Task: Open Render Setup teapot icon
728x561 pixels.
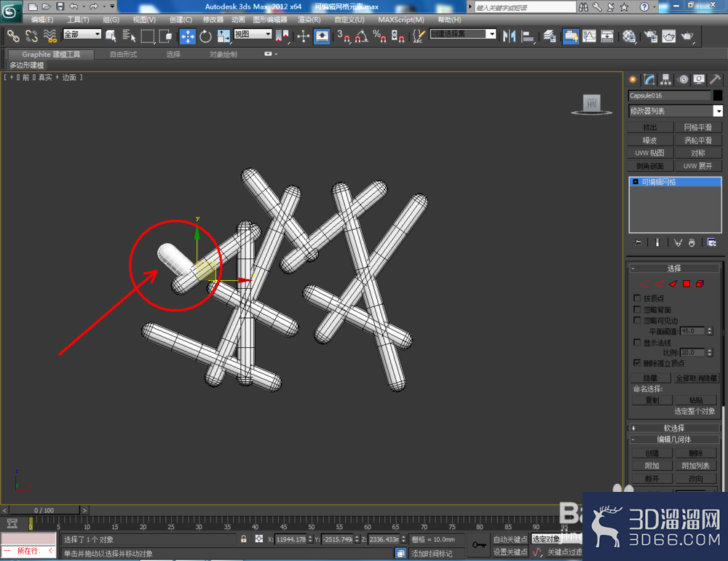Action: [650, 36]
